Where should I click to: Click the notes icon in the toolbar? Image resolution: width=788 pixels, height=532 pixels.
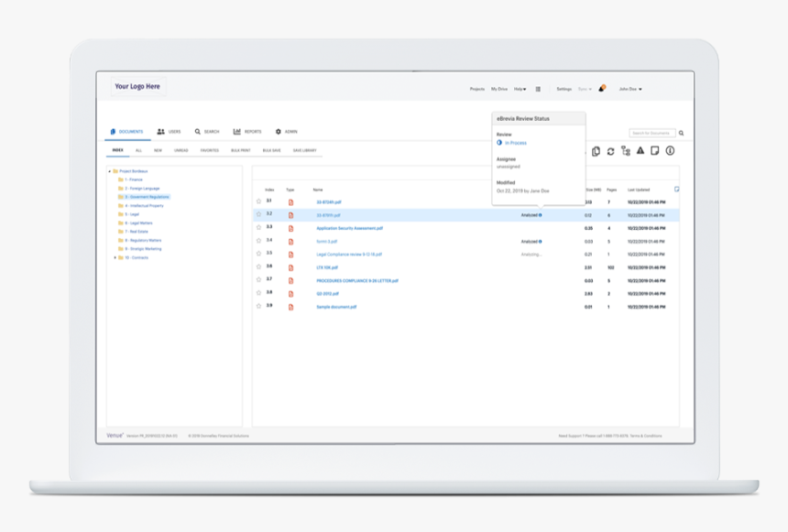click(655, 151)
